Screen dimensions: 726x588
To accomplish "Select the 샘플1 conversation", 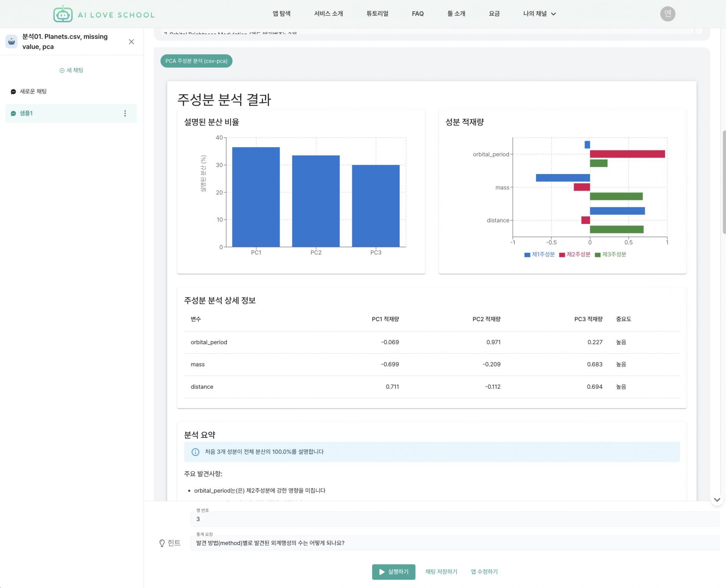I will (x=71, y=113).
